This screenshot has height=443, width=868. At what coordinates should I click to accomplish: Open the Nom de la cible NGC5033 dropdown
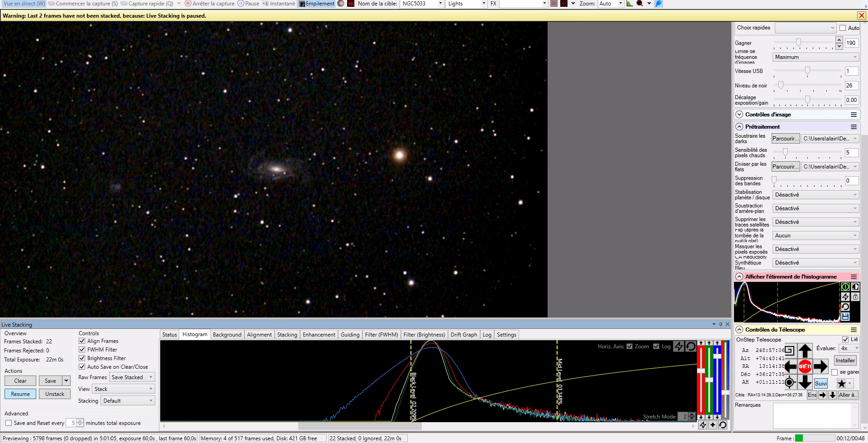[421, 4]
